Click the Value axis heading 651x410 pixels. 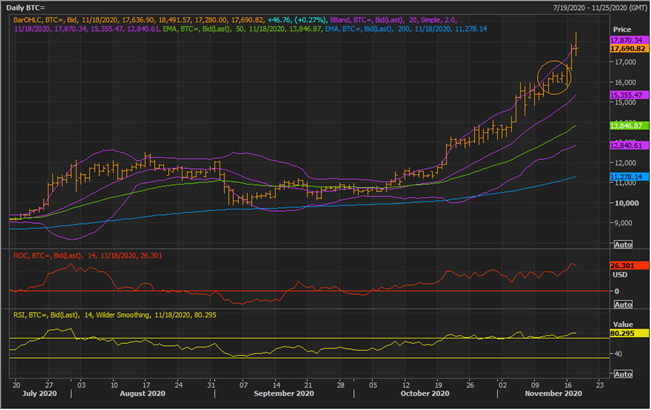click(623, 325)
